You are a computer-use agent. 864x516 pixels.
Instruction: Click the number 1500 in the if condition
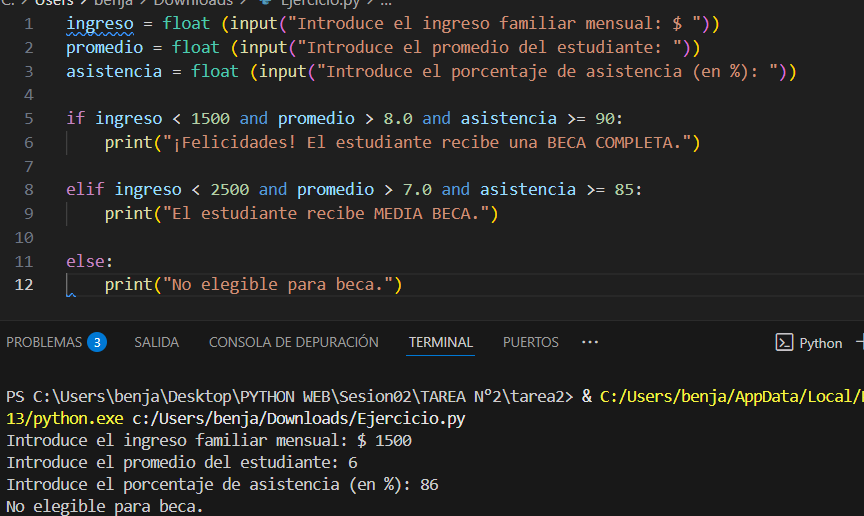coord(210,119)
